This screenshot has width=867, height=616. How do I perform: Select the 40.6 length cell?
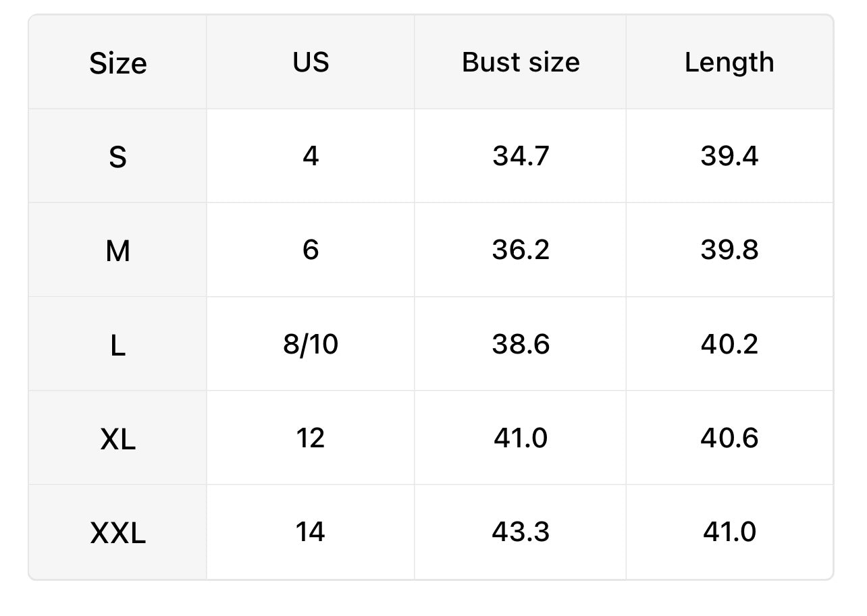point(729,438)
